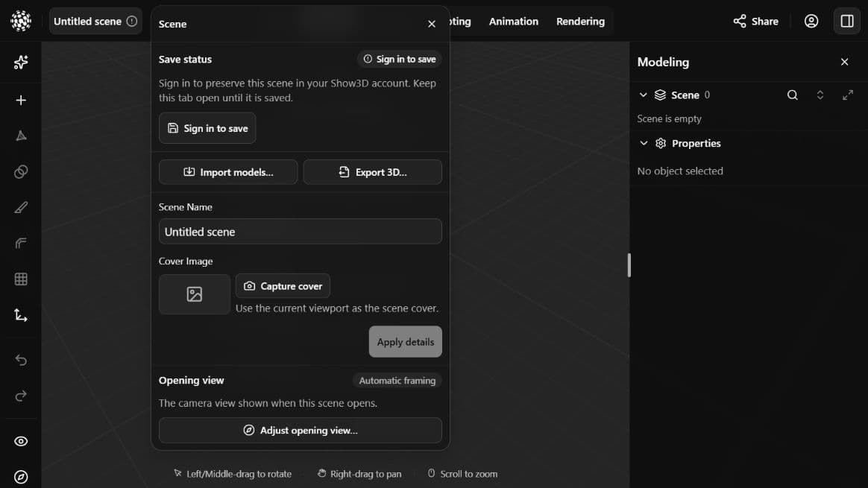
Task: Click the redo arrow icon
Action: pos(21,396)
